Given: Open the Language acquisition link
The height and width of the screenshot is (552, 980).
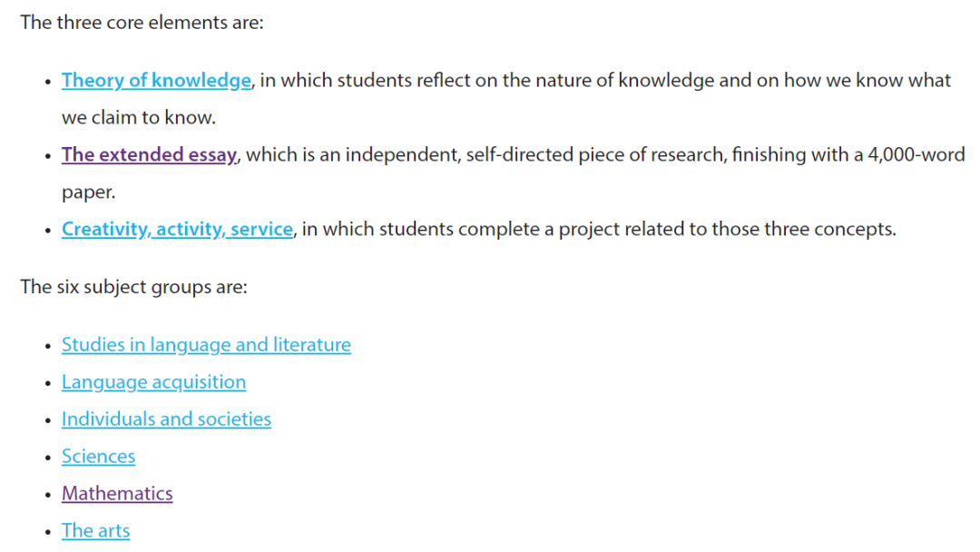Looking at the screenshot, I should coord(153,382).
